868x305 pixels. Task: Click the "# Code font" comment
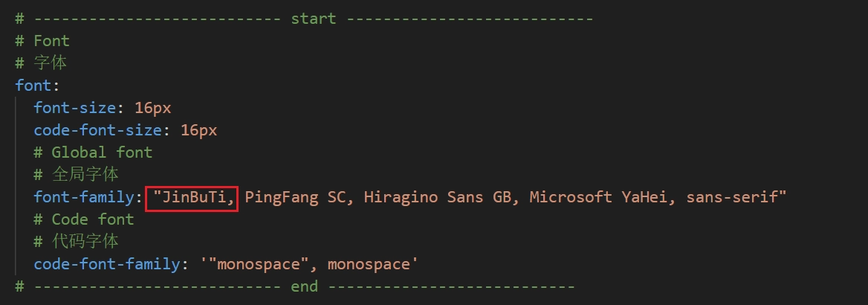(84, 219)
